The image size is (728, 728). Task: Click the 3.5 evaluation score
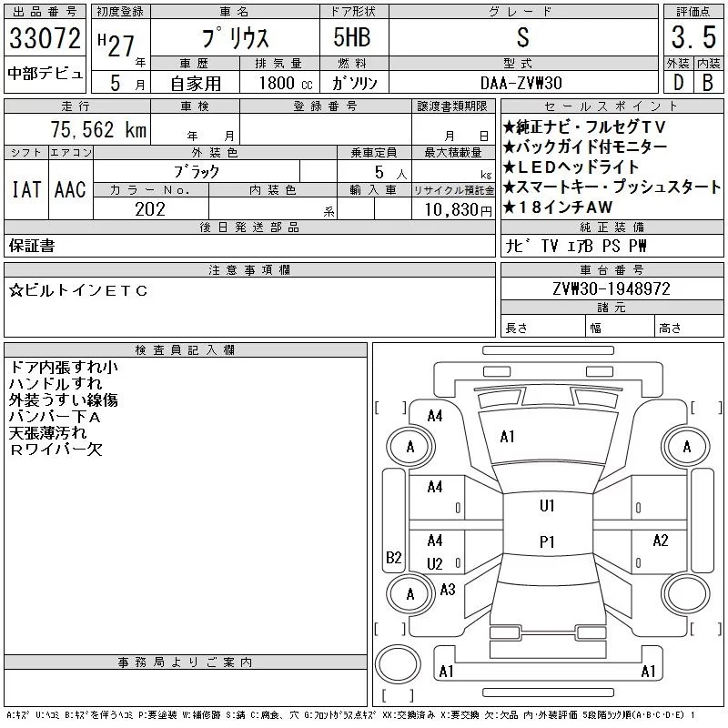click(691, 40)
